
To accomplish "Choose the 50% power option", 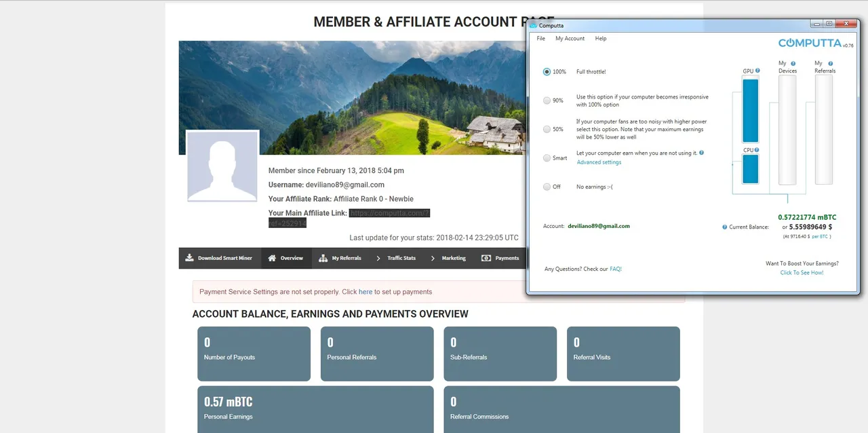I will [547, 129].
